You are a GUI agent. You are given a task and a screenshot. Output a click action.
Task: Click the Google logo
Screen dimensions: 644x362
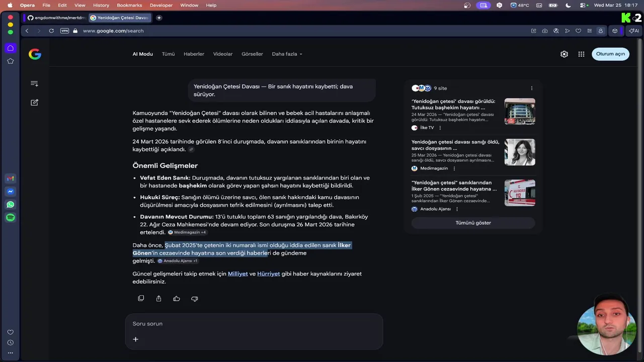click(x=35, y=54)
